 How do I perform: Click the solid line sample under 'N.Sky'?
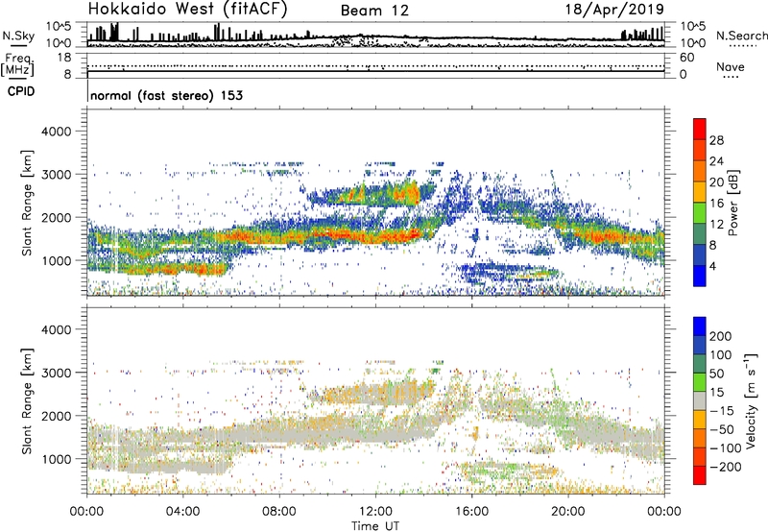coord(18,45)
